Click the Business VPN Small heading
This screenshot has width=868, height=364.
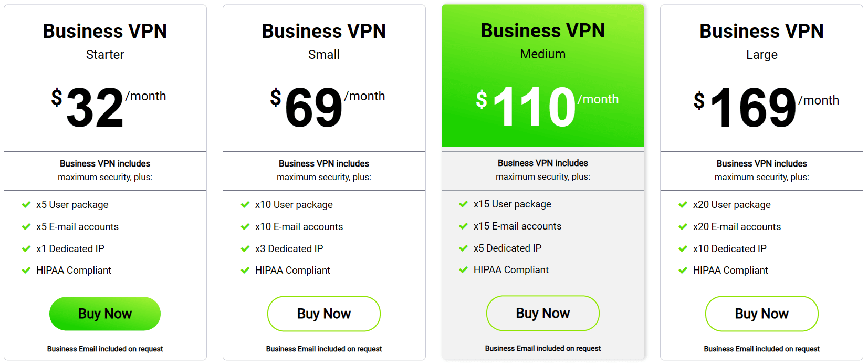pos(323,31)
